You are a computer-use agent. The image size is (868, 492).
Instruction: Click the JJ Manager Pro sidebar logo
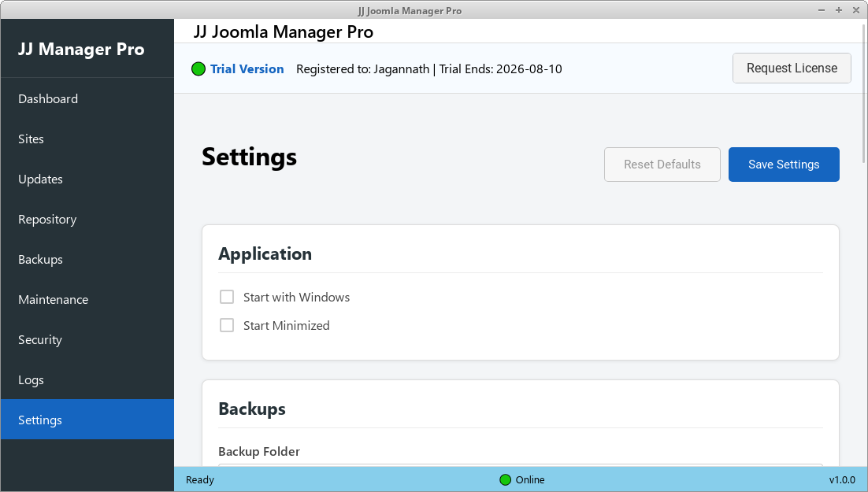click(x=81, y=50)
